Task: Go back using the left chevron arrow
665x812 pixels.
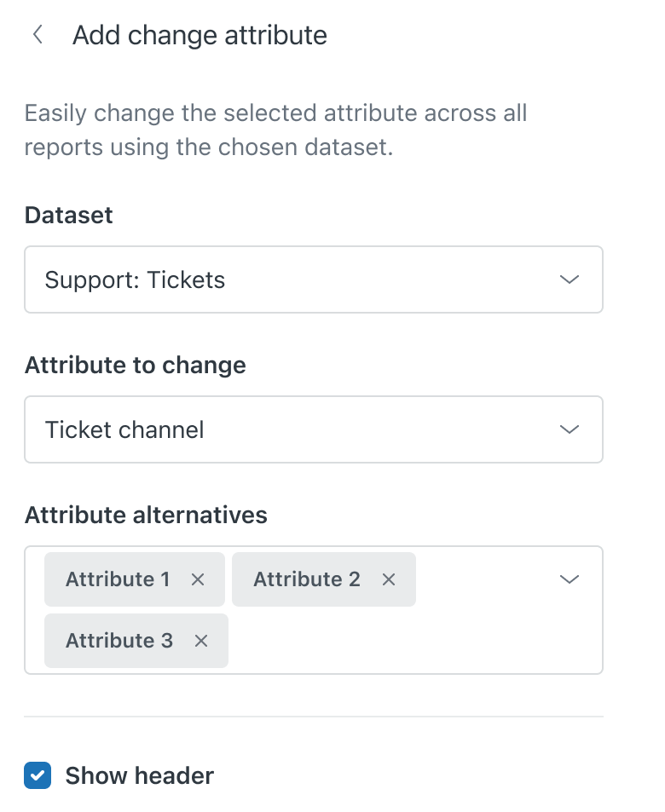Action: (38, 35)
